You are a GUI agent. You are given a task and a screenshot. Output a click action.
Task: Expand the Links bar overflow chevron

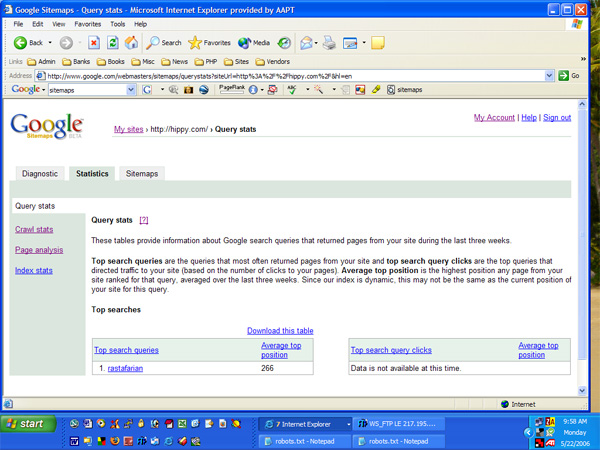583,59
